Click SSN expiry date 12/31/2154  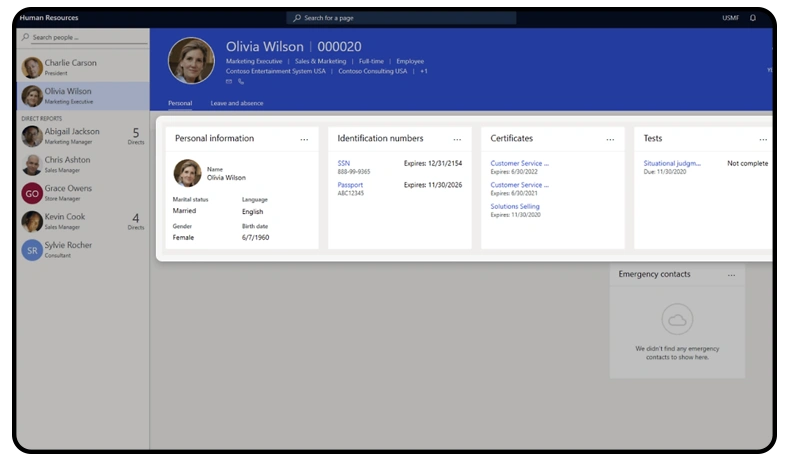pos(433,163)
